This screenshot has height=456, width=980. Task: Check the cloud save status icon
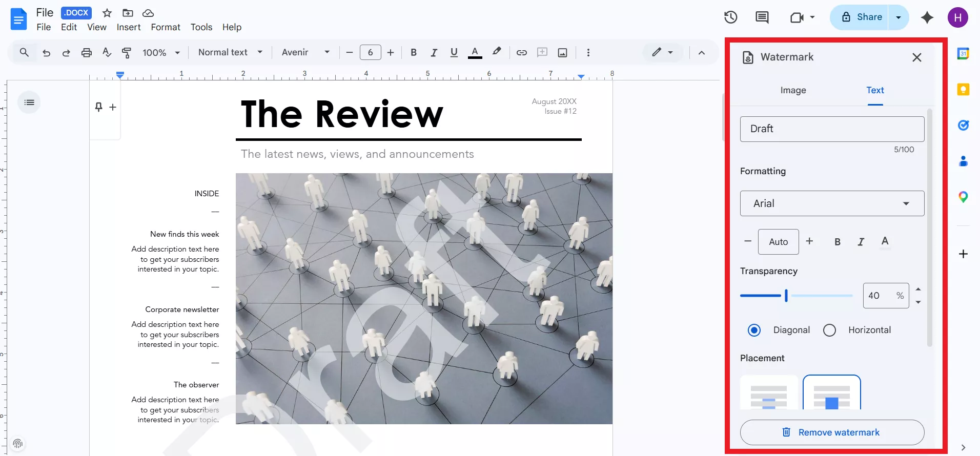click(148, 13)
